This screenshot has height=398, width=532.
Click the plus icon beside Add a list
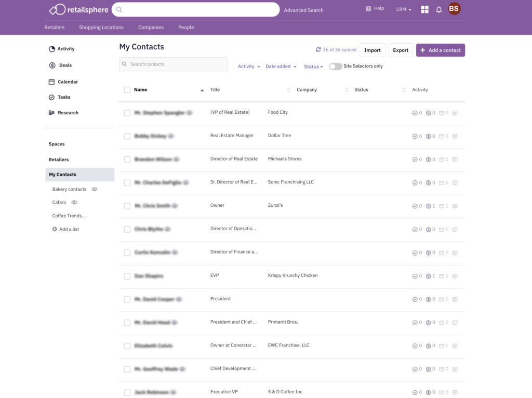tap(55, 229)
